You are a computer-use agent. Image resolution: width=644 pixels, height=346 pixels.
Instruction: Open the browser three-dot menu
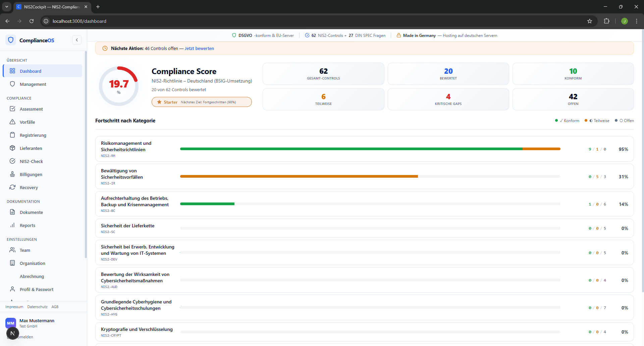point(637,21)
